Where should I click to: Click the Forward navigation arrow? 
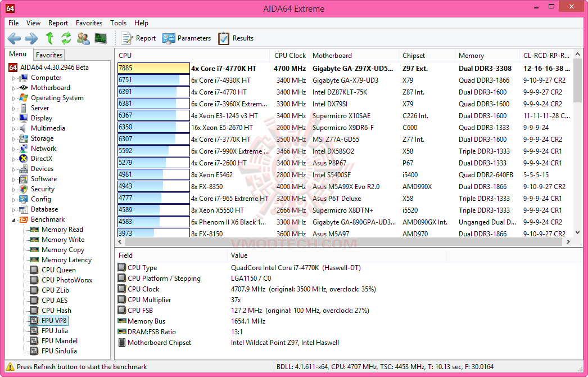(31, 38)
